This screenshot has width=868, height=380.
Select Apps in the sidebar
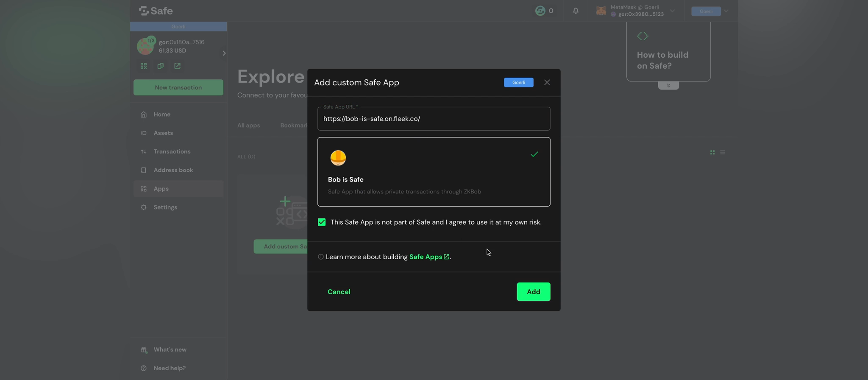tap(178, 189)
